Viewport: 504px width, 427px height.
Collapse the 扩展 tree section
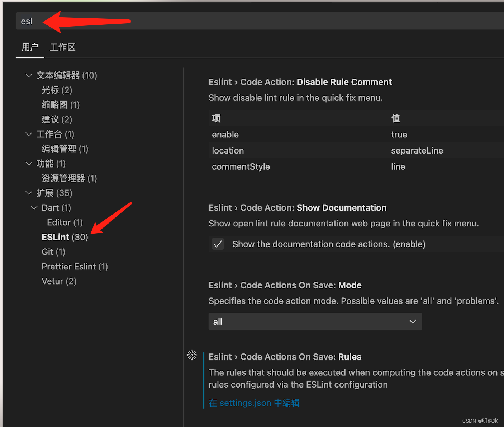29,193
